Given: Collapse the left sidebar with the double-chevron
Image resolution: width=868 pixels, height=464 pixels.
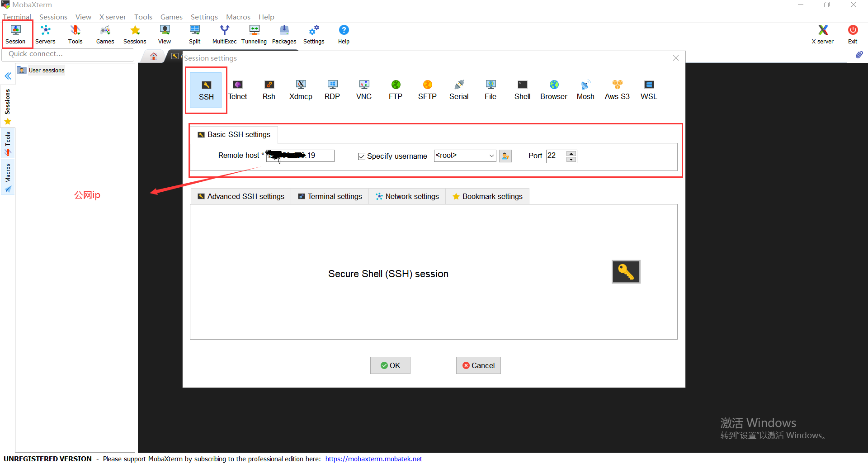Looking at the screenshot, I should point(8,76).
